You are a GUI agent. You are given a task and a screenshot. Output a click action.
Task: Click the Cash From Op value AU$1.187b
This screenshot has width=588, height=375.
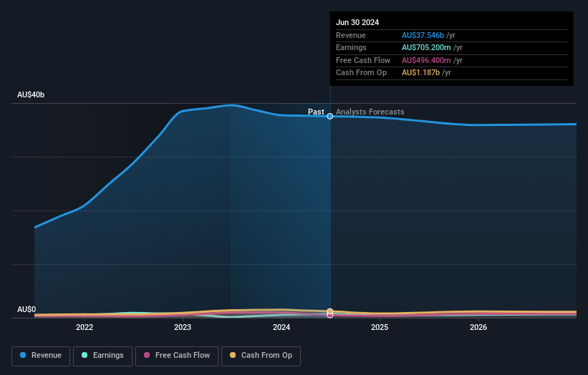pyautogui.click(x=420, y=73)
